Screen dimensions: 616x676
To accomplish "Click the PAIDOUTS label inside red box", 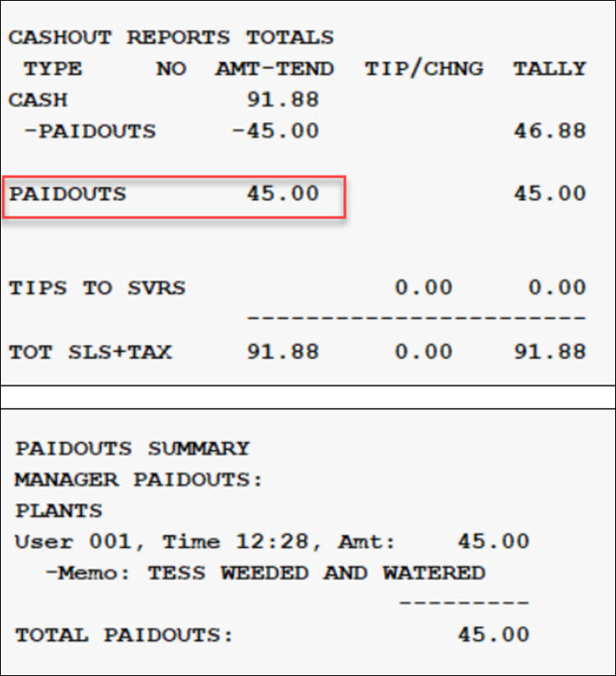I will coord(67,194).
